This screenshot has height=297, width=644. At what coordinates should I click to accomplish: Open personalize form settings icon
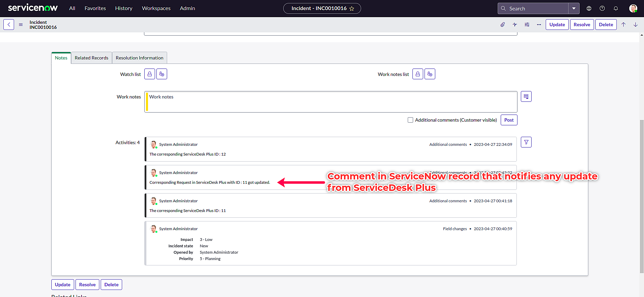[x=527, y=25]
